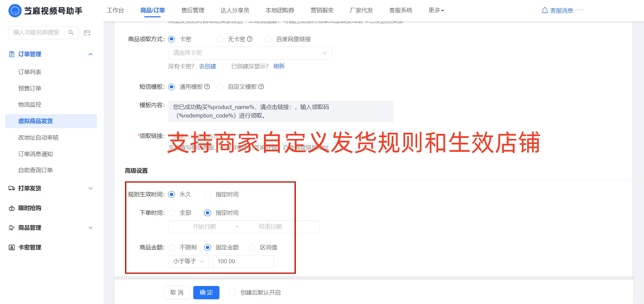Click the 确定 button
This screenshot has height=304, width=644.
pos(206,292)
